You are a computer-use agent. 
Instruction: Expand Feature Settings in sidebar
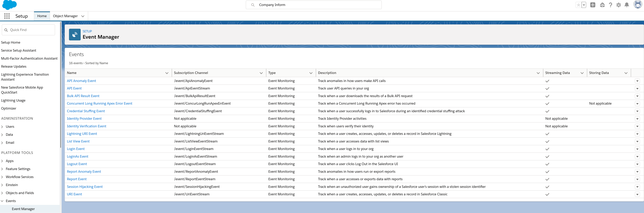click(x=2, y=169)
